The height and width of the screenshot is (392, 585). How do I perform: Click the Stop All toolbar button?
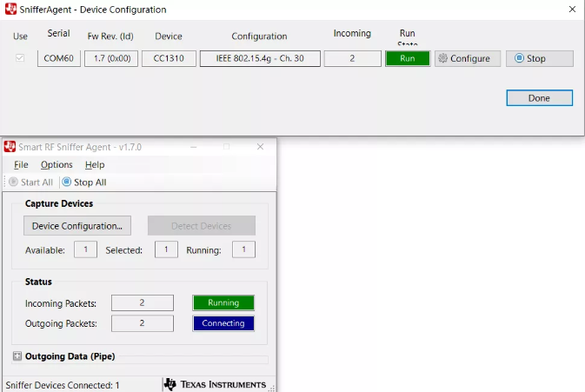pyautogui.click(x=83, y=183)
